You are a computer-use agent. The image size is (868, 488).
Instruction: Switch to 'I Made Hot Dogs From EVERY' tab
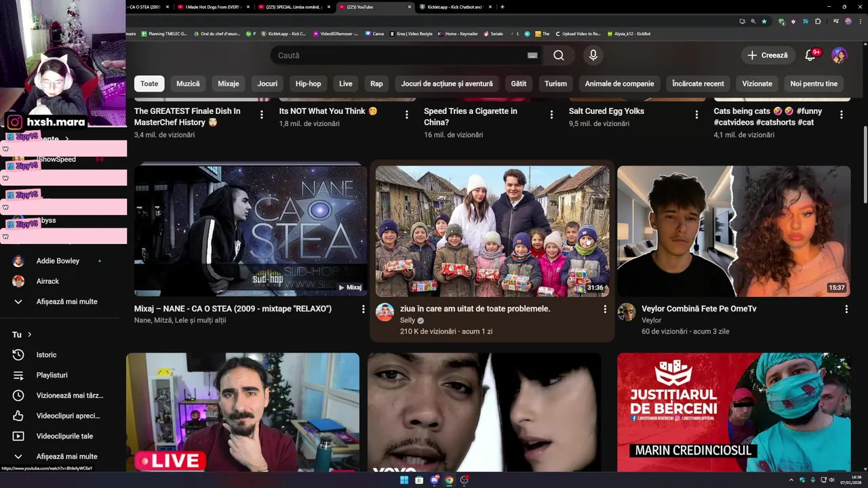coord(212,7)
